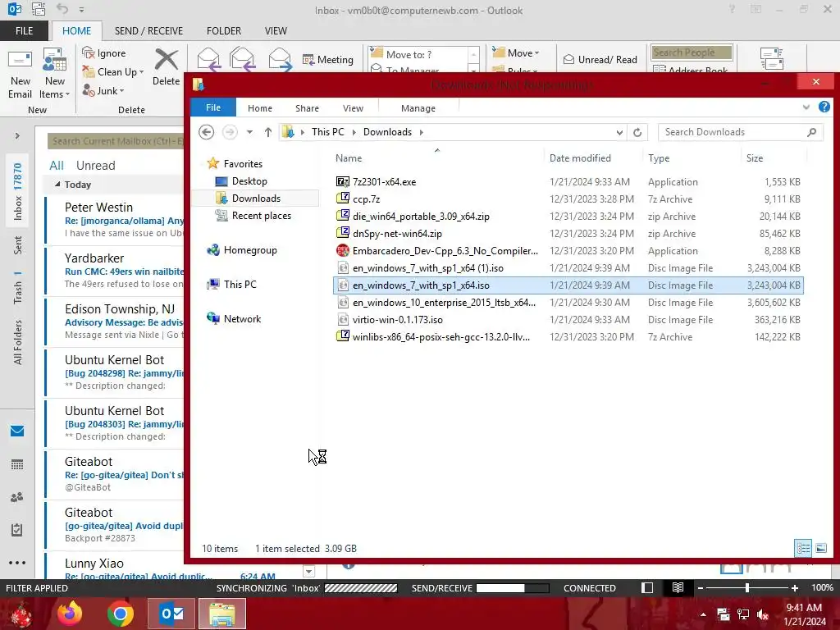Screen dimensions: 840x630
Task: Open Outlook FILE tab
Action: (24, 31)
